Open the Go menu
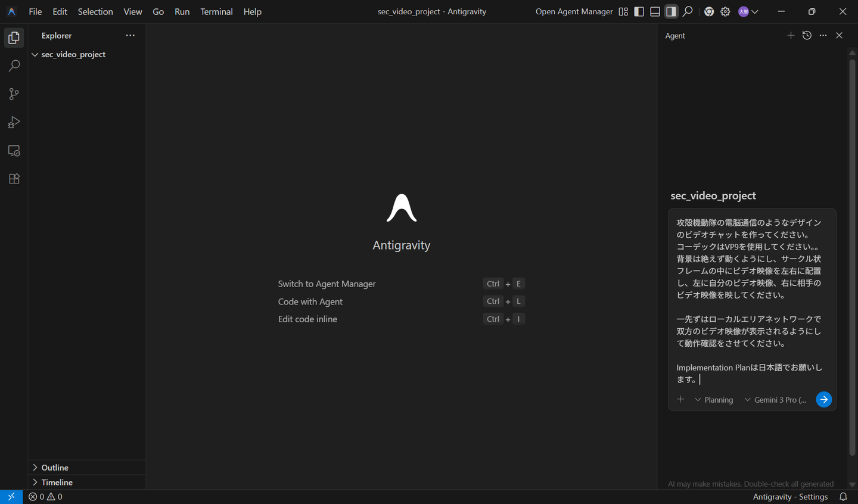Viewport: 858px width, 504px height. 158,11
